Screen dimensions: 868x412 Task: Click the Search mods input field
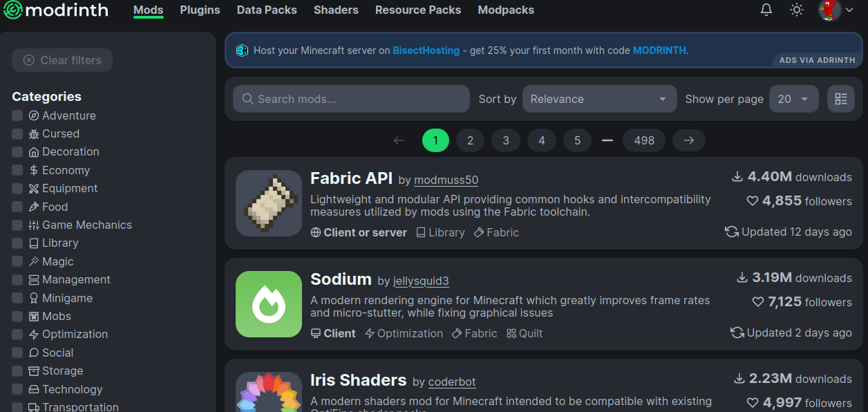tap(350, 99)
